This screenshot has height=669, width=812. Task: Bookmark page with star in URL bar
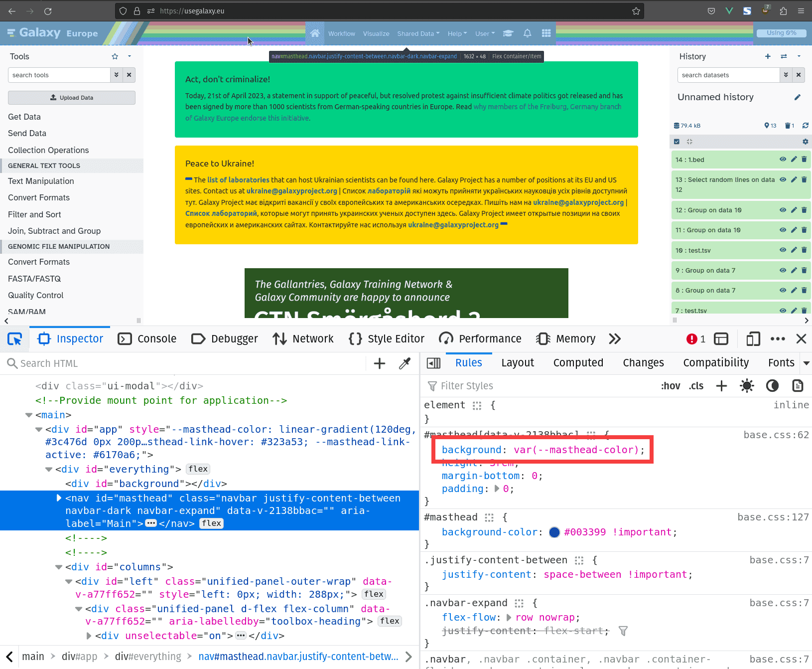(636, 11)
